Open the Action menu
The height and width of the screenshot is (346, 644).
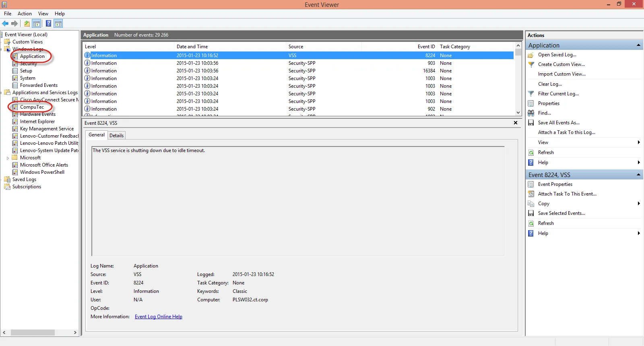click(x=25, y=14)
